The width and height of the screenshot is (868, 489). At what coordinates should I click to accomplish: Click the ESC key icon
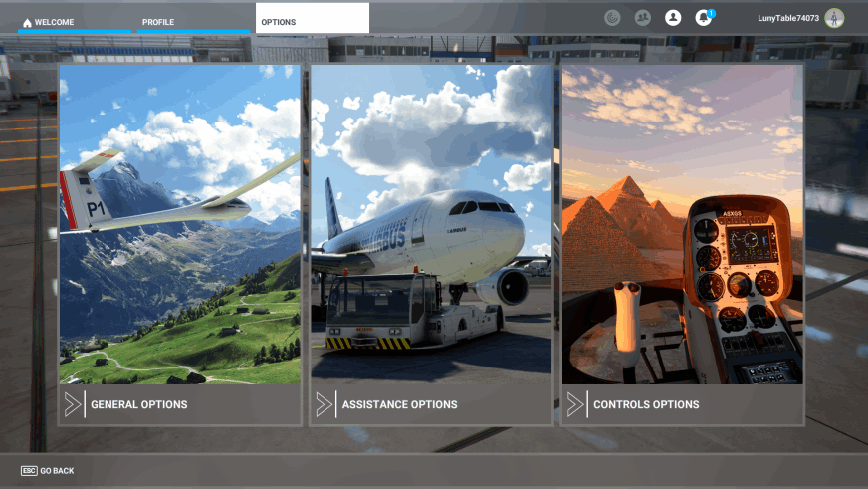click(x=29, y=471)
